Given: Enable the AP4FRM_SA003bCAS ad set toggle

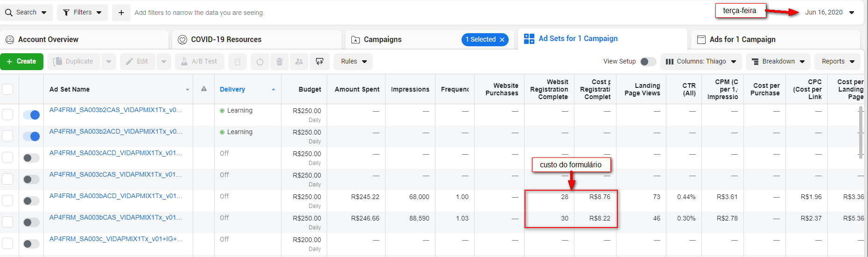Looking at the screenshot, I should [31, 222].
